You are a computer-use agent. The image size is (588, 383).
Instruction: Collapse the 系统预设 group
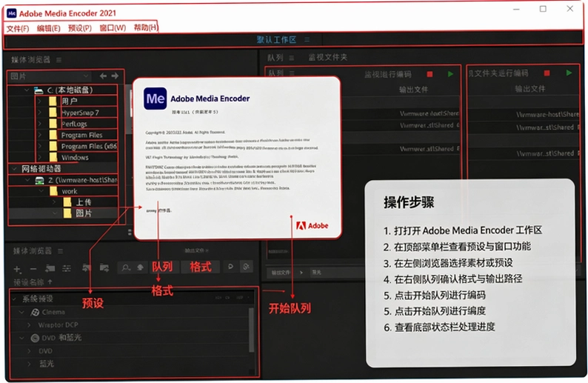click(15, 299)
